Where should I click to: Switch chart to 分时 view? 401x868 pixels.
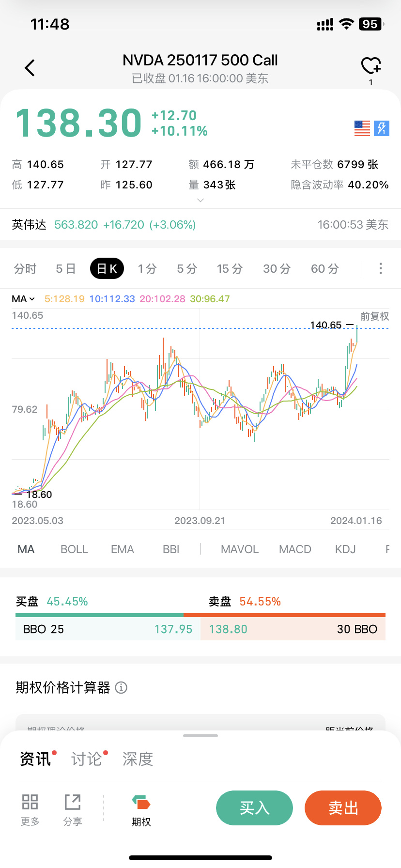coord(25,269)
